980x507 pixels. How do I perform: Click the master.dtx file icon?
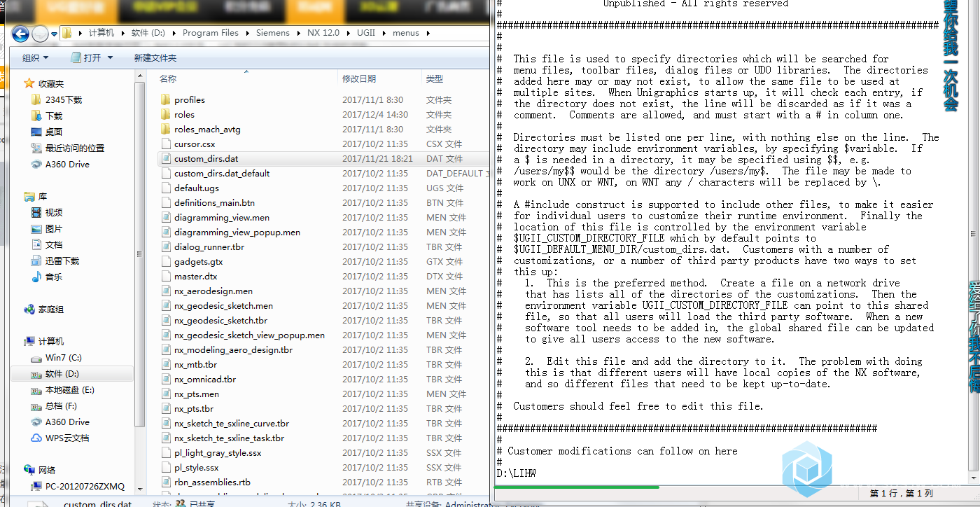click(165, 277)
